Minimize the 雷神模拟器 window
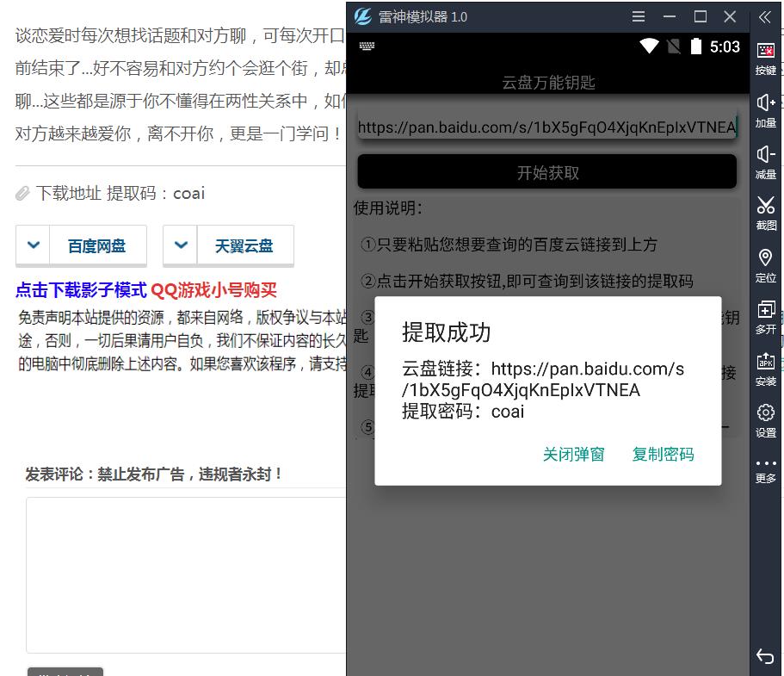The height and width of the screenshot is (676, 784). click(x=669, y=16)
